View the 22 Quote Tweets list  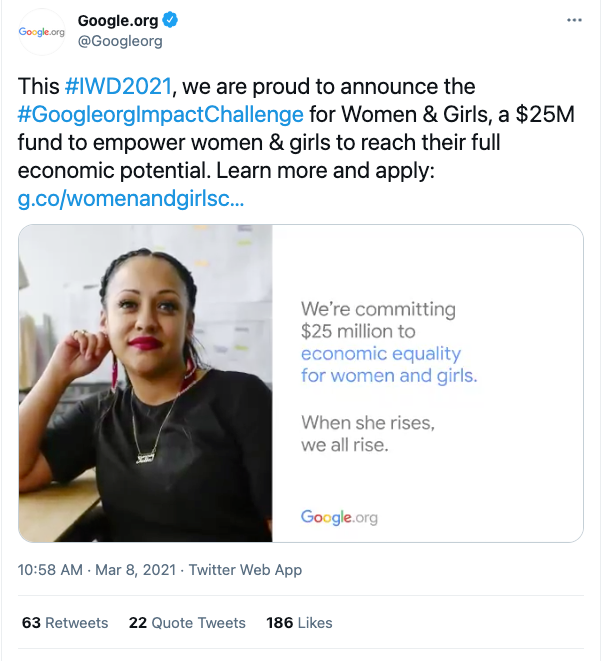[187, 622]
